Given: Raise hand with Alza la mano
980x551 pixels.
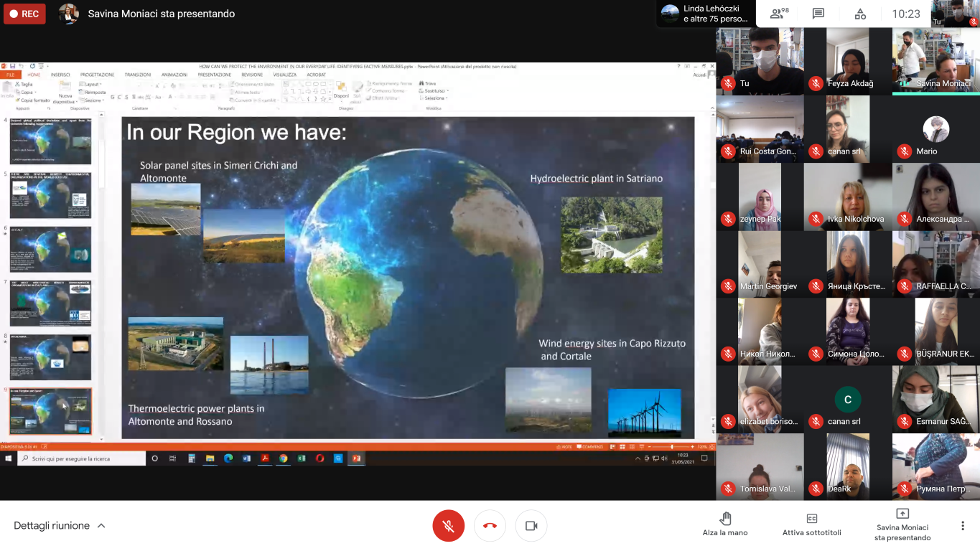Looking at the screenshot, I should click(x=724, y=524).
